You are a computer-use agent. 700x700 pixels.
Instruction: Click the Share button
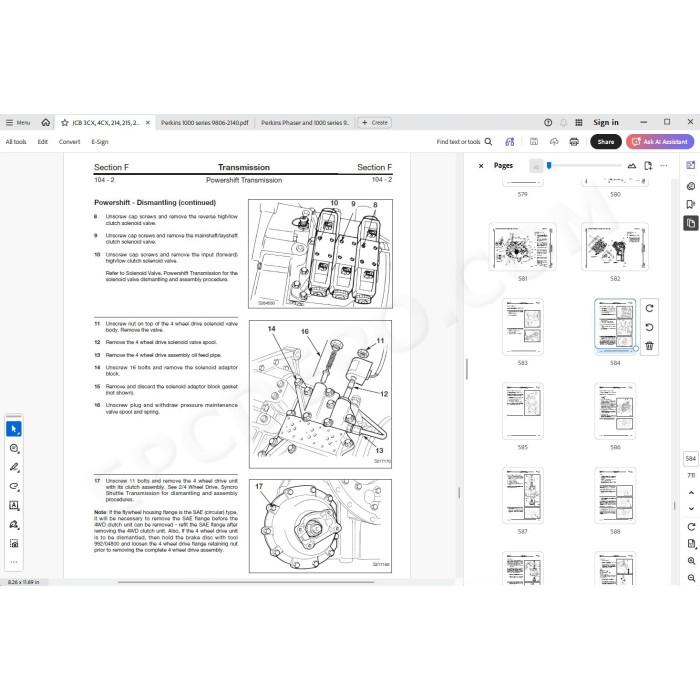[606, 142]
